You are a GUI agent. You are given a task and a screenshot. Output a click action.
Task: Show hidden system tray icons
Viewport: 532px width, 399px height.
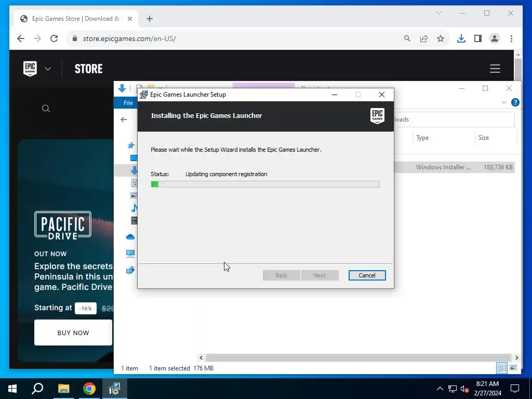coord(440,389)
